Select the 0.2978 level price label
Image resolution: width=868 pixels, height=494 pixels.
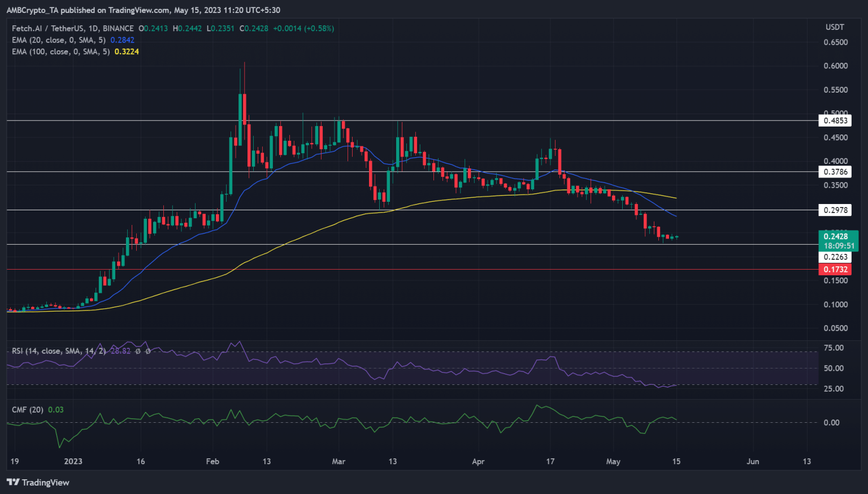click(835, 210)
